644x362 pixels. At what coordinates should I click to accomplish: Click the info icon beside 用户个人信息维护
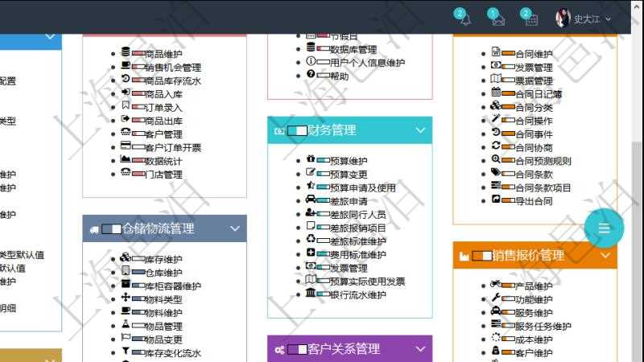311,61
